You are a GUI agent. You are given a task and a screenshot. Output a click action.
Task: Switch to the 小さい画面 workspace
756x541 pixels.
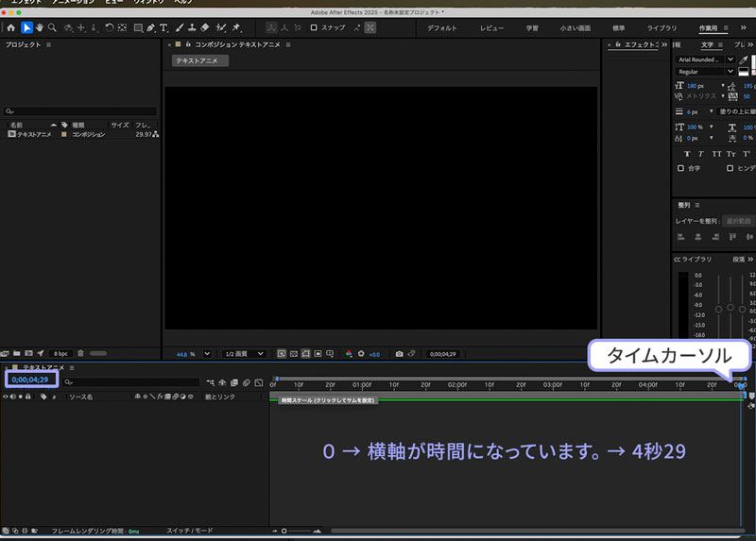tap(575, 28)
